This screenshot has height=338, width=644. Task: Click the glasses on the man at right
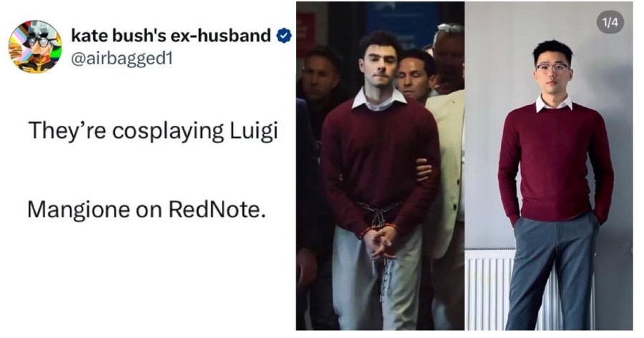(553, 68)
